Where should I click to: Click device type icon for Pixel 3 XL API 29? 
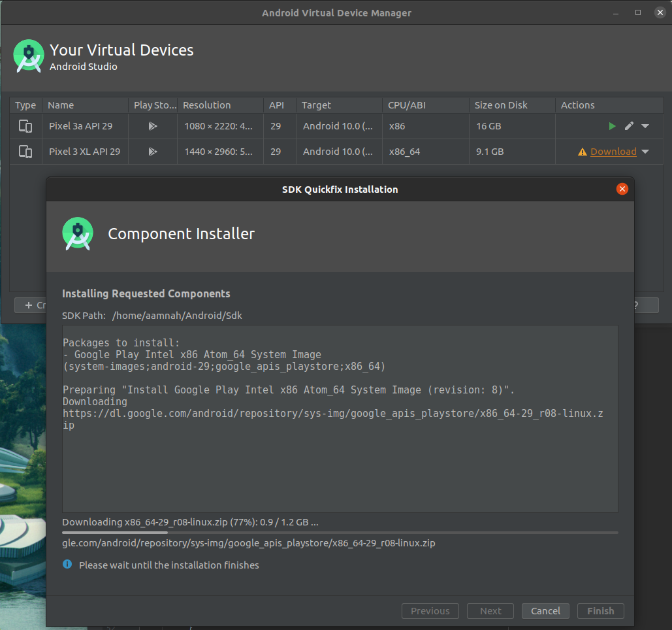tap(25, 152)
